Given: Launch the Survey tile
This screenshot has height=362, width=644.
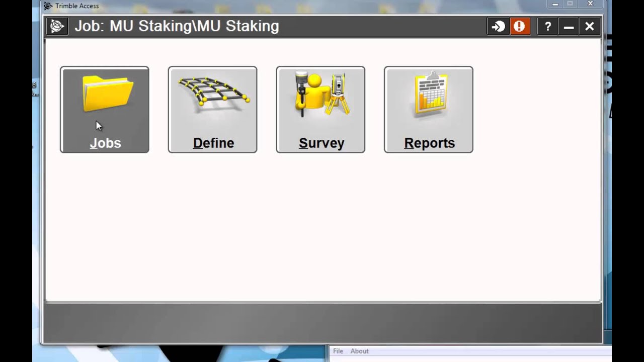Looking at the screenshot, I should pyautogui.click(x=320, y=110).
